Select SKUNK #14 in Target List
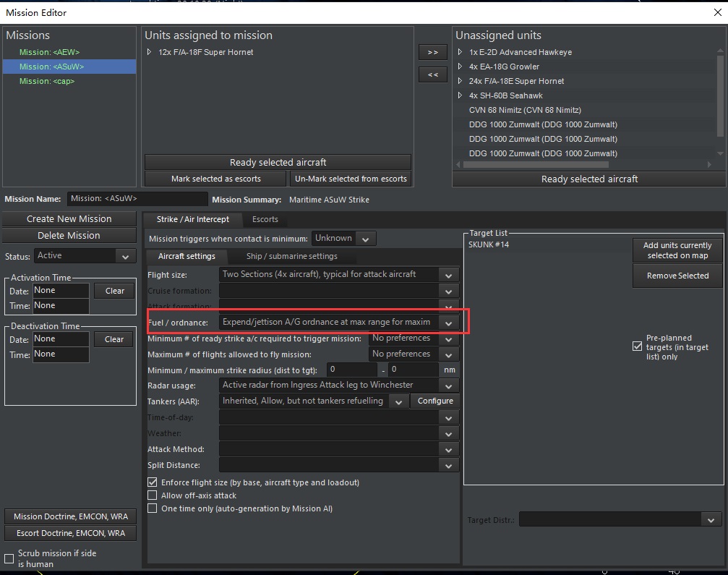The height and width of the screenshot is (575, 728). tap(489, 244)
